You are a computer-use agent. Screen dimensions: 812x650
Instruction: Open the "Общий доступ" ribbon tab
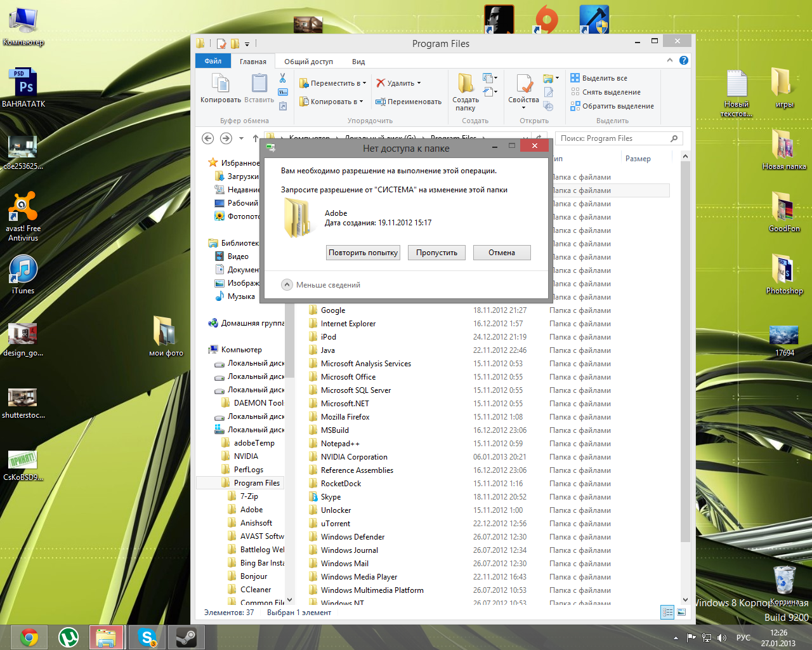308,62
